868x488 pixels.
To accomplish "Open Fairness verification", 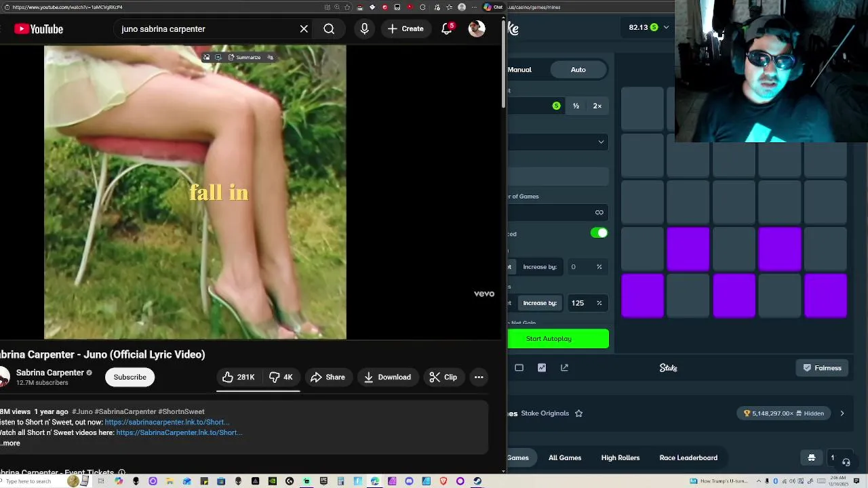I will click(822, 368).
